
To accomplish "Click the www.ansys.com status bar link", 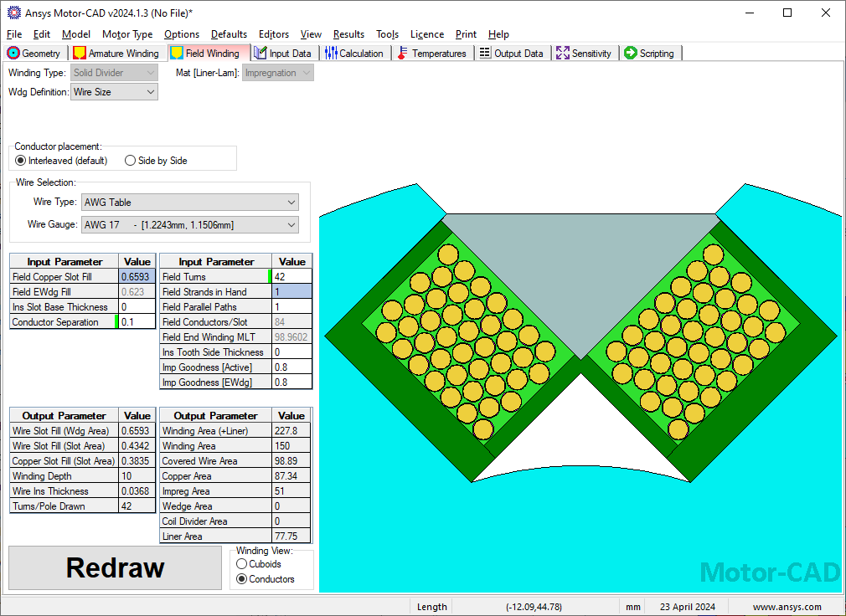I will [x=787, y=607].
